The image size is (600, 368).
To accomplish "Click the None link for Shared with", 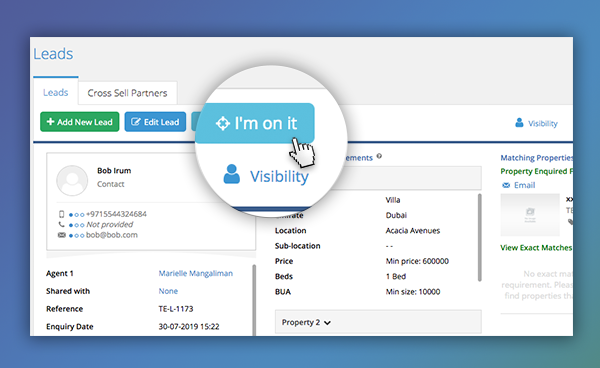I will click(168, 291).
